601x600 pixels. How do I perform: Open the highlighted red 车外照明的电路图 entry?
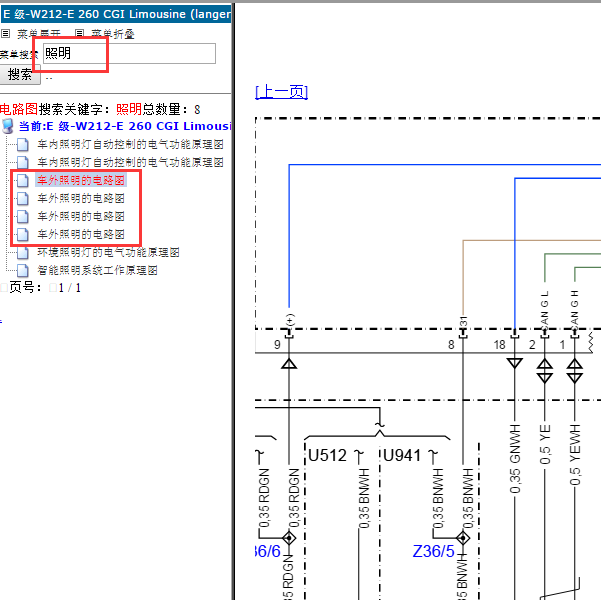point(81,180)
